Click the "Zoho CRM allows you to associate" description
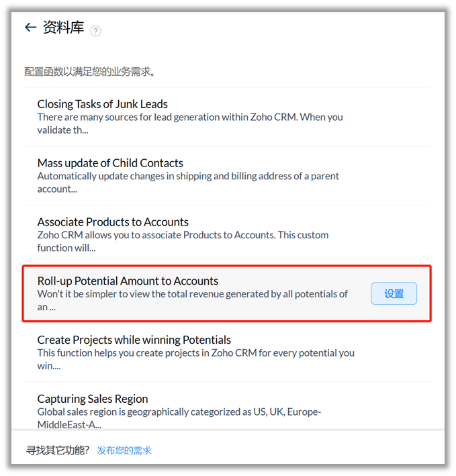Screen dimensions: 456x476 tap(183, 241)
